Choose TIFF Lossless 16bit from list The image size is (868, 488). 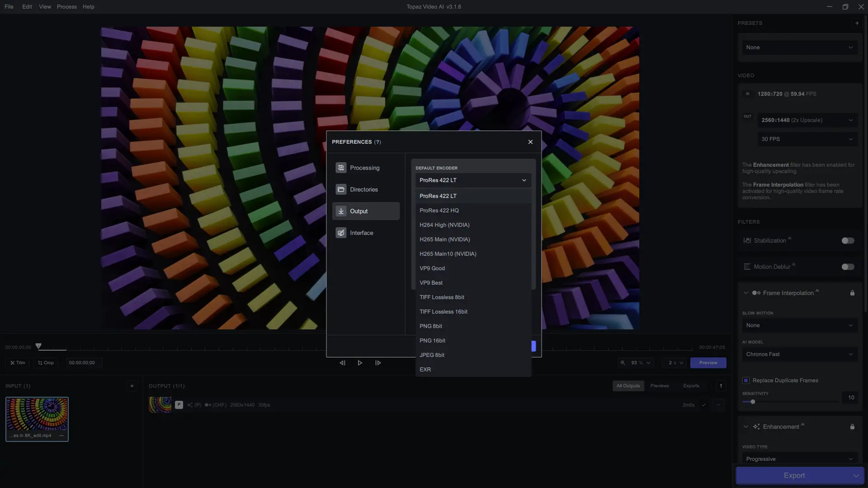443,312
